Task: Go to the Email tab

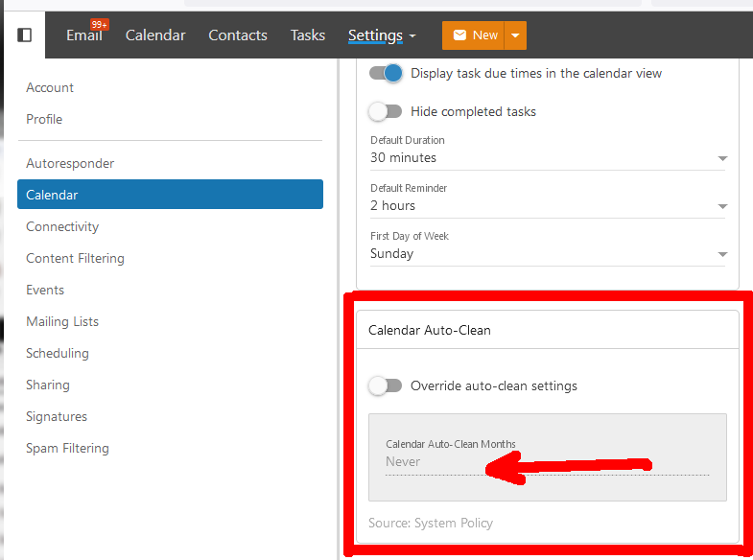Action: [x=83, y=35]
